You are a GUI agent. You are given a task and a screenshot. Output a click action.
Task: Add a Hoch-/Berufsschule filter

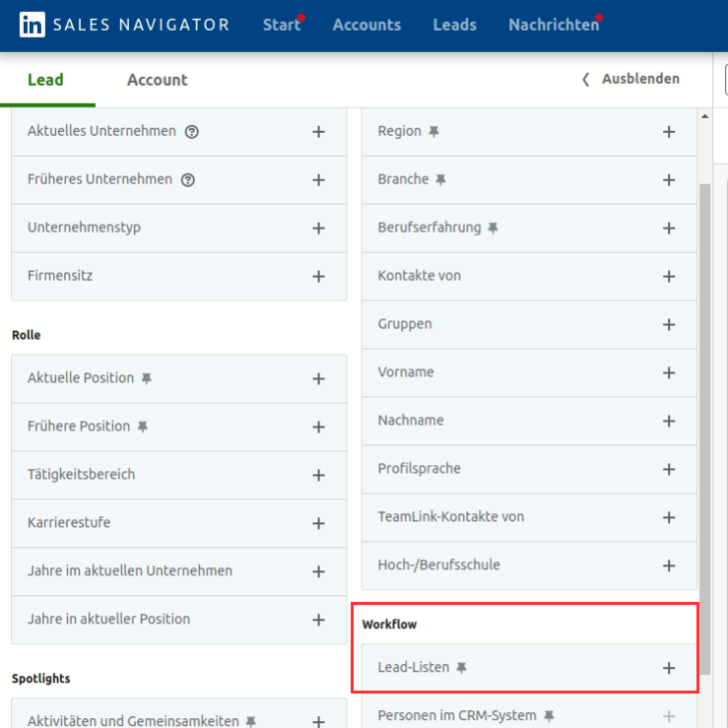tap(668, 565)
